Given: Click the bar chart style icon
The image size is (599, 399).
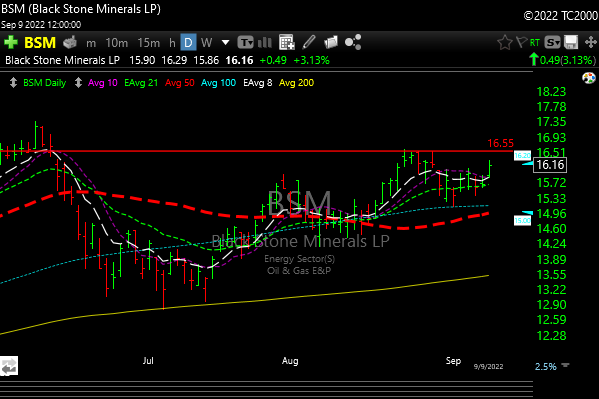Looking at the screenshot, I should click(x=265, y=42).
